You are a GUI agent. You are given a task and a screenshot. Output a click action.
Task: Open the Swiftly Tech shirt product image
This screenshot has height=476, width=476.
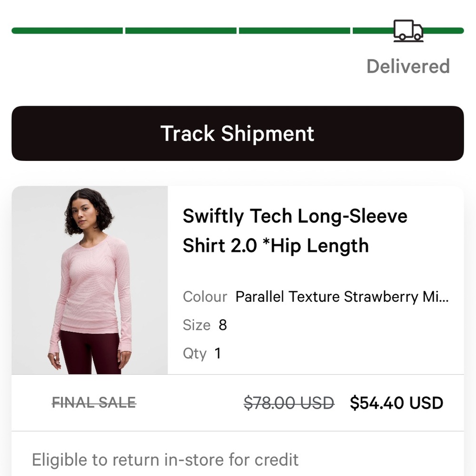tap(90, 281)
